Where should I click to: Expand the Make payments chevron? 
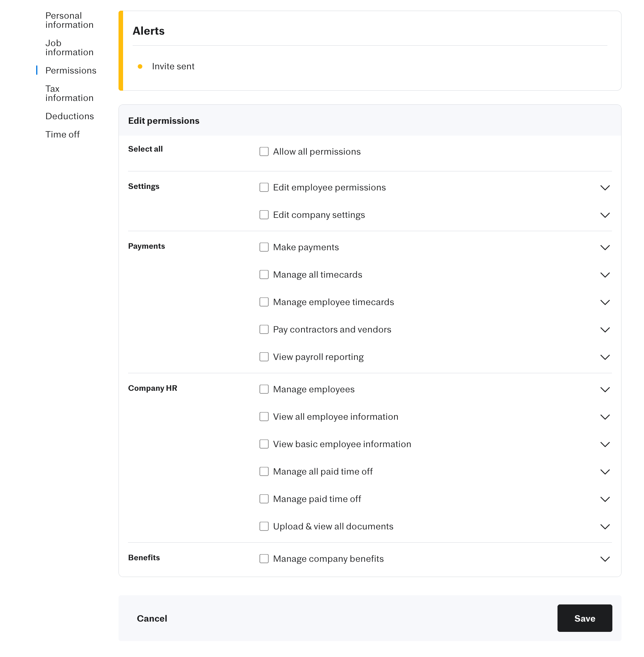coord(605,248)
